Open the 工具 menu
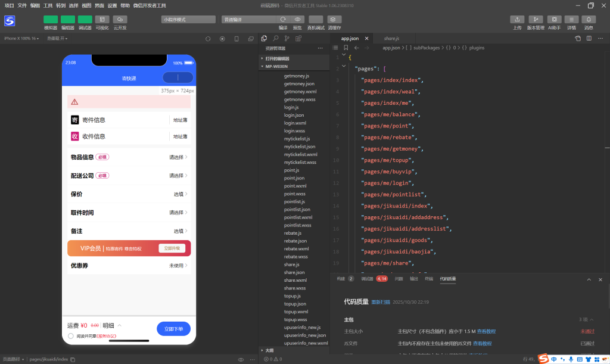This screenshot has width=610, height=364. pyautogui.click(x=48, y=5)
